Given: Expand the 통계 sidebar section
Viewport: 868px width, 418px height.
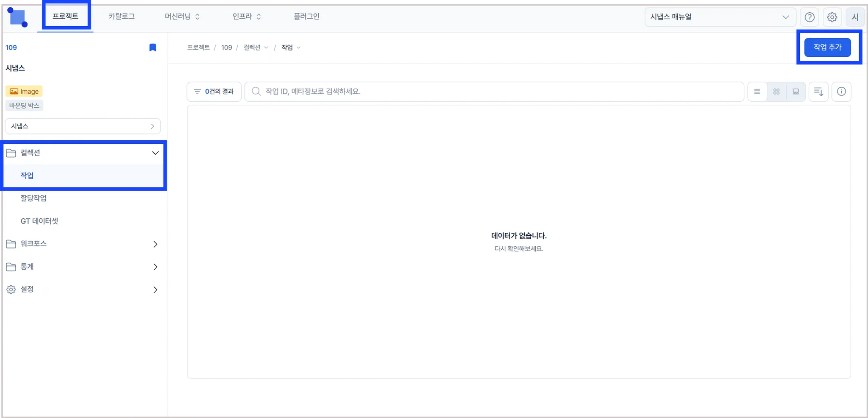Looking at the screenshot, I should pyautogui.click(x=83, y=267).
